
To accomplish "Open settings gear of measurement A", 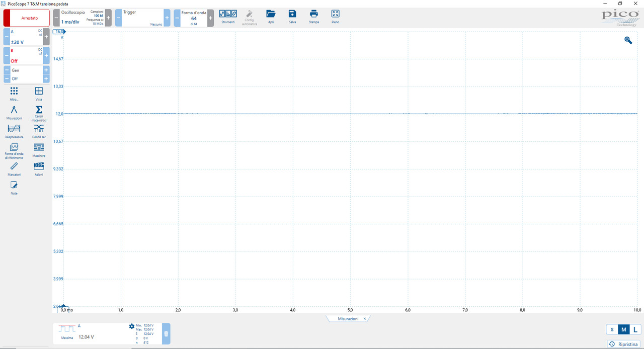I will [x=132, y=326].
